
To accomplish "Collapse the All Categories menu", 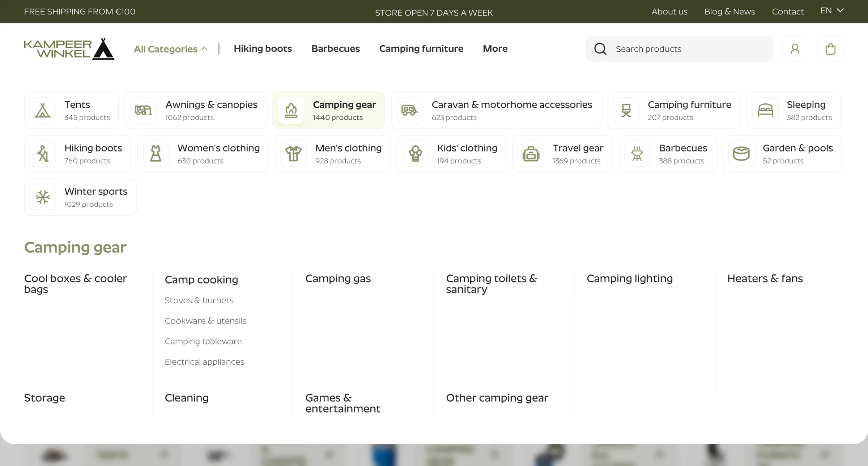I will (171, 49).
